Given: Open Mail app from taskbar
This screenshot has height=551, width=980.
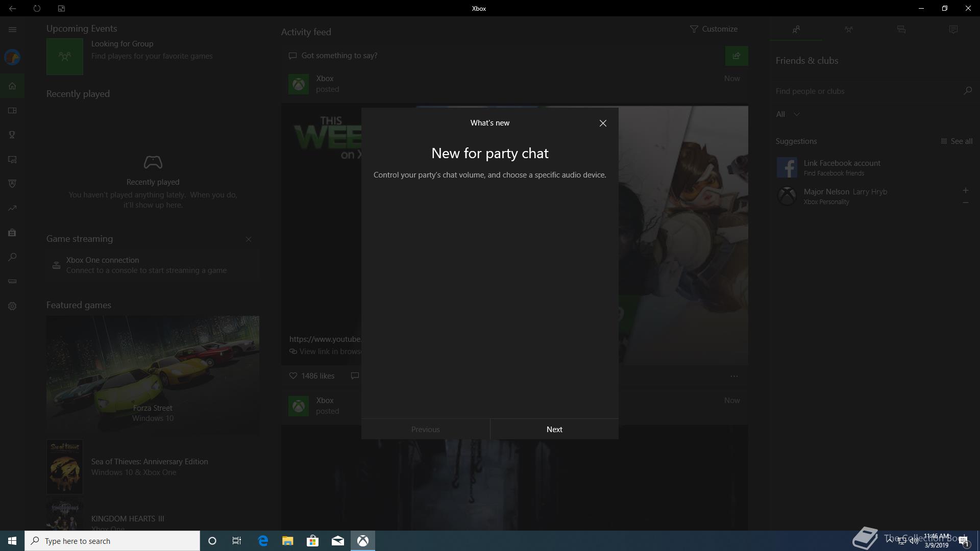Looking at the screenshot, I should pos(337,541).
